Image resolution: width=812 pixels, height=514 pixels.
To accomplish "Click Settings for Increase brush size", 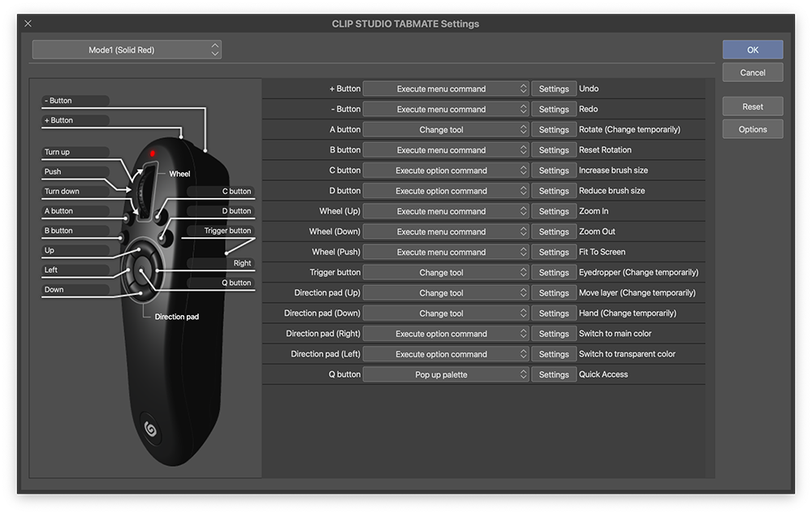I will point(553,170).
